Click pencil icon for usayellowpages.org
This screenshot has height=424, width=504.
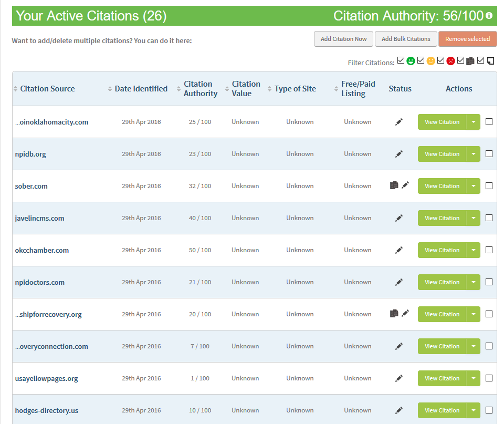(x=399, y=378)
